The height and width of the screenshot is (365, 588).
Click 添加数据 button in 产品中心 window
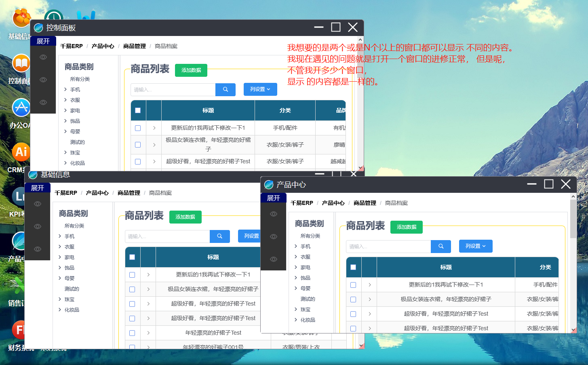click(x=407, y=227)
